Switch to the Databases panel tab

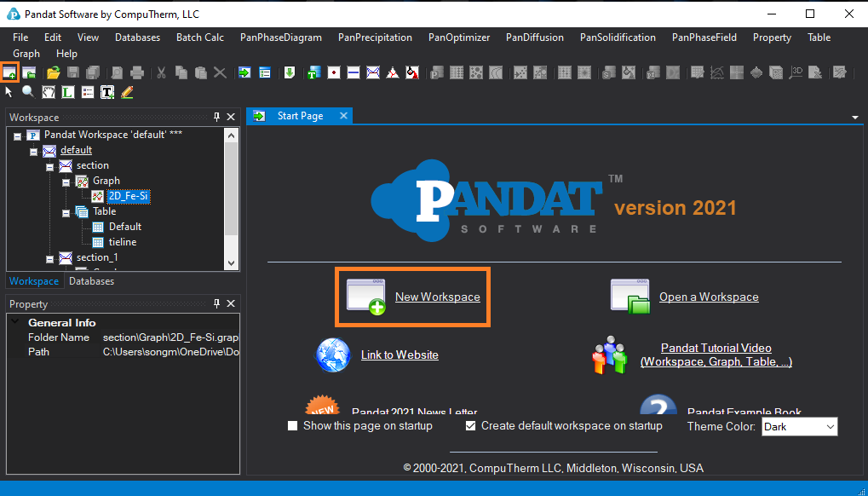coord(92,281)
